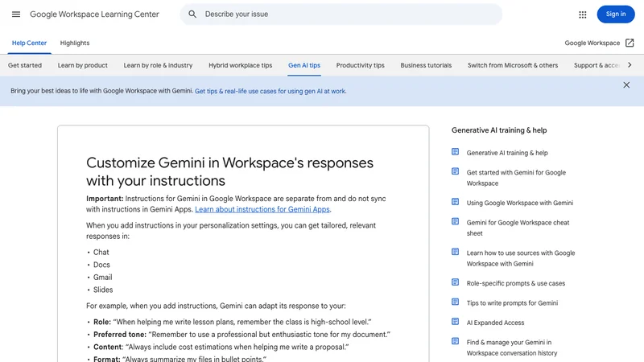Click article icon beside Tips to write prompts
The image size is (644, 362).
[x=455, y=302]
